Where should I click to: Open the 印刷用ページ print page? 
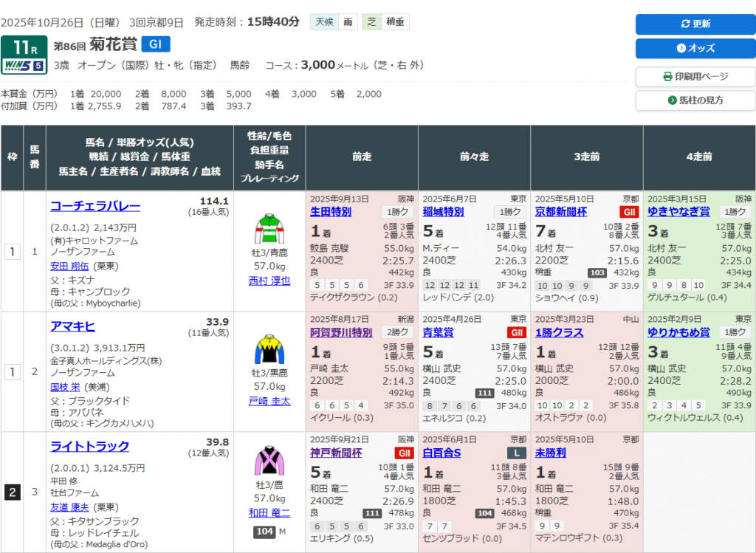(695, 77)
